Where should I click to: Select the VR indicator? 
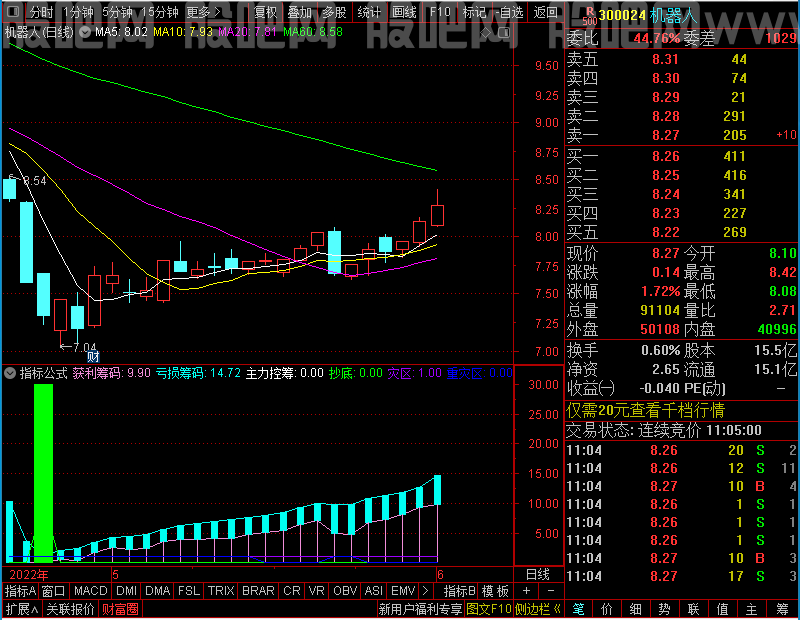coord(316,591)
